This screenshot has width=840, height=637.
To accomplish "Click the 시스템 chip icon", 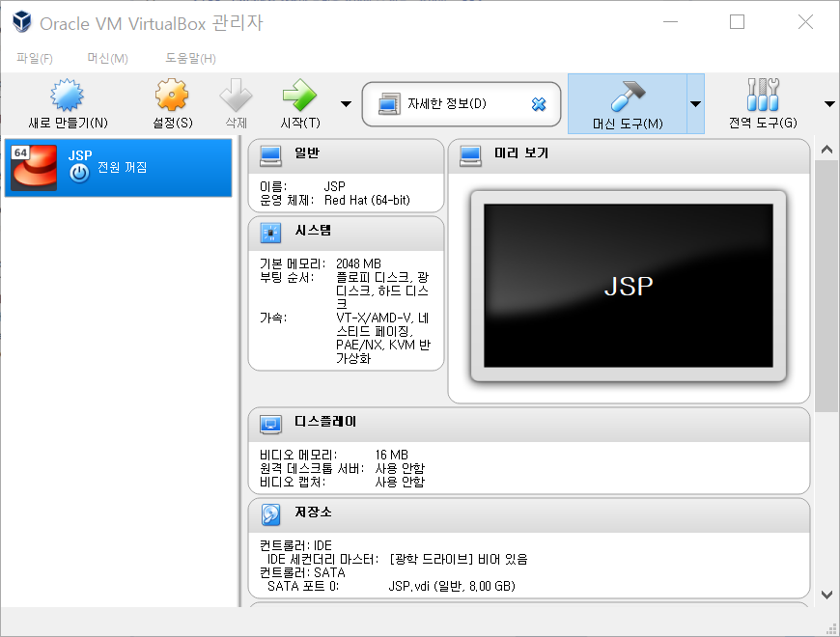I will coord(270,233).
